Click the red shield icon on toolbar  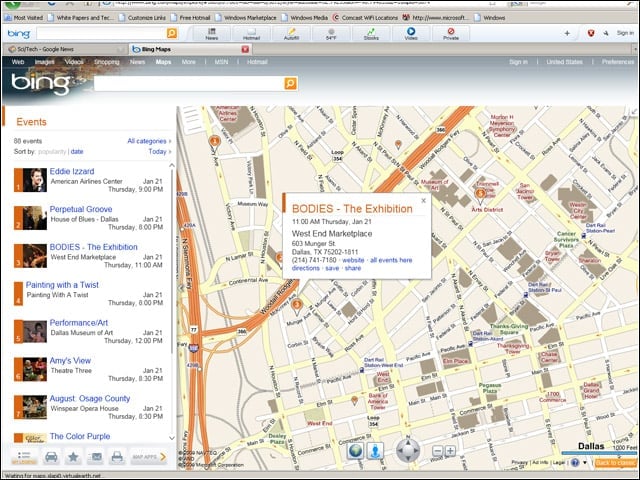pyautogui.click(x=591, y=33)
